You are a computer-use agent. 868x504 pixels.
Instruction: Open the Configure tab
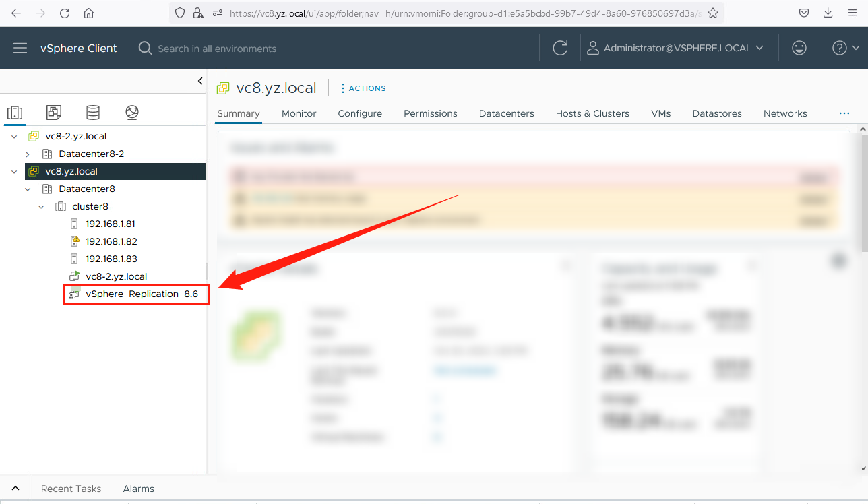[x=360, y=113]
